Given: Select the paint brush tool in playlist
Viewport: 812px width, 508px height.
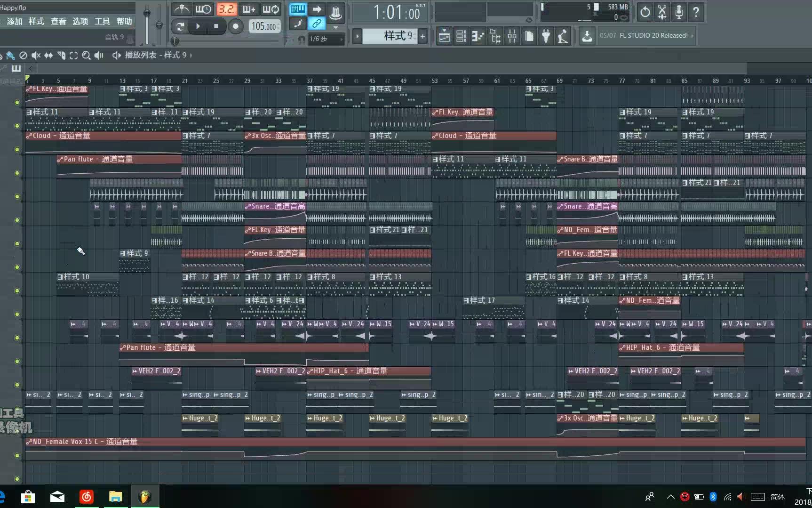Looking at the screenshot, I should coord(10,55).
